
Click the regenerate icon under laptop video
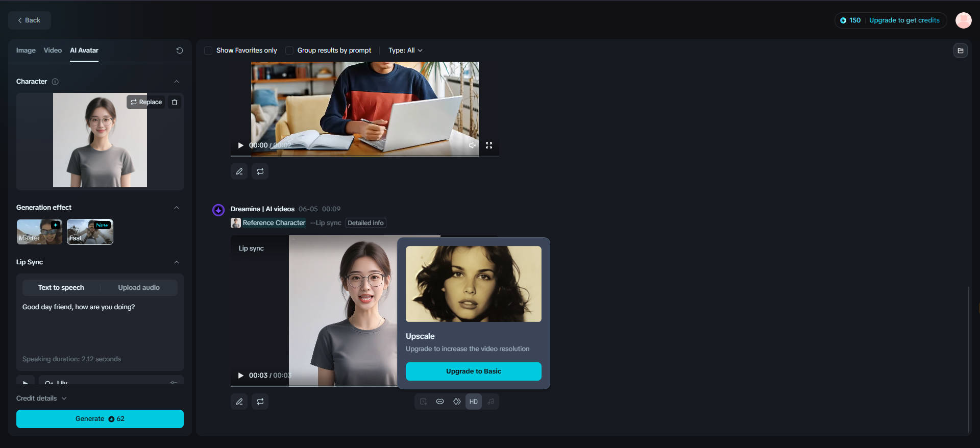click(260, 171)
